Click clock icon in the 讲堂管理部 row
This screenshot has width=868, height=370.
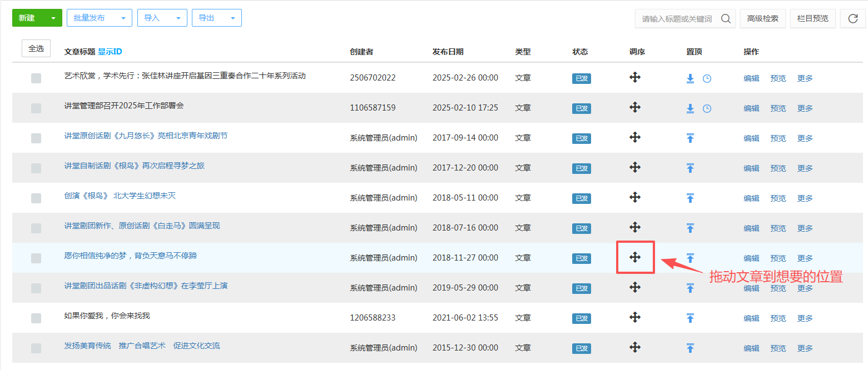click(x=707, y=108)
